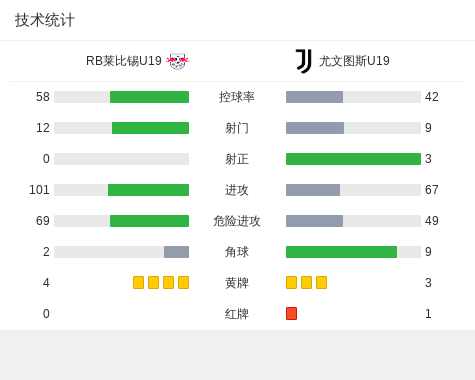Click the Juventus possession value 42
This screenshot has height=380, width=475.
pyautogui.click(x=432, y=97)
